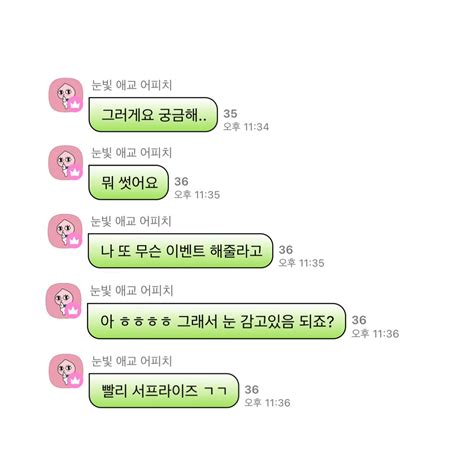474x474 pixels.
Task: Tap the profile avatar next to '그래서 눈 감고있음 되죠?'
Action: [64, 301]
